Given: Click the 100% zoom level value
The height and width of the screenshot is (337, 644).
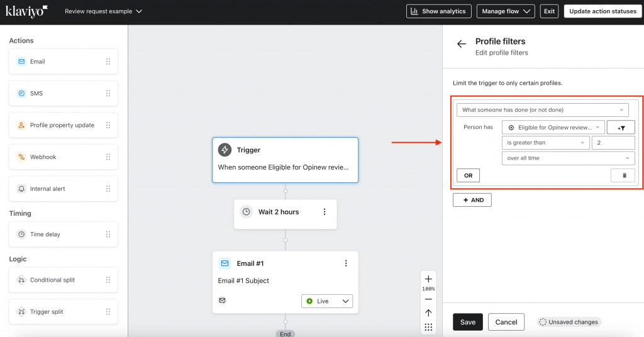Looking at the screenshot, I should (428, 289).
